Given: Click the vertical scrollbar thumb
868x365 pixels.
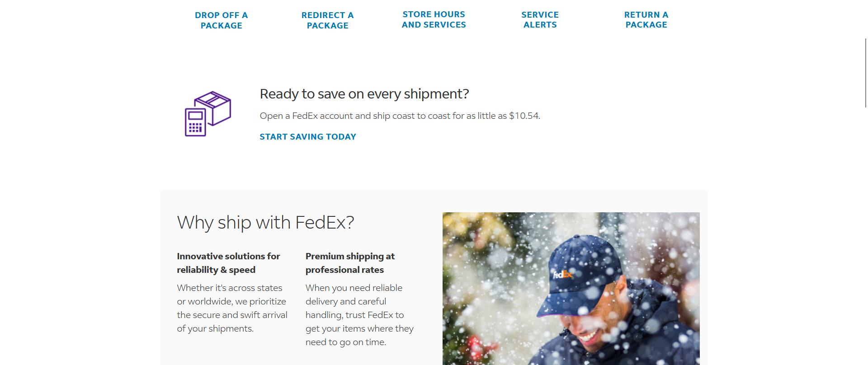Looking at the screenshot, I should point(865,73).
